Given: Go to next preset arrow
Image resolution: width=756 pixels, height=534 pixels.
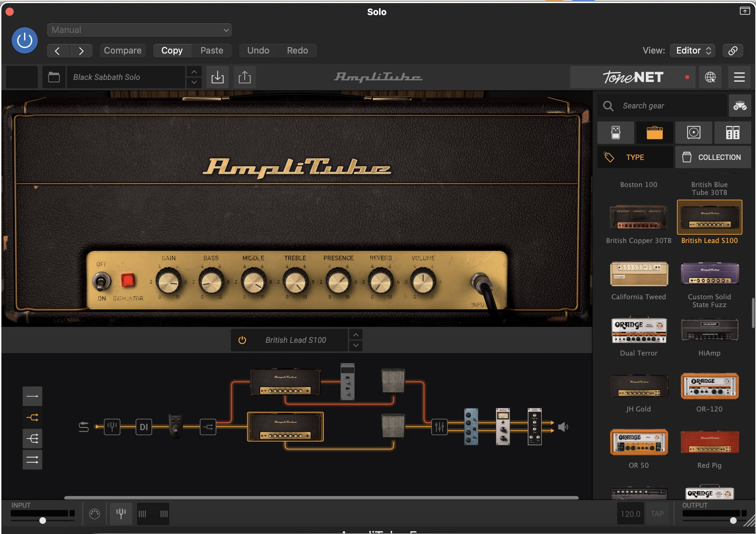Looking at the screenshot, I should [81, 51].
